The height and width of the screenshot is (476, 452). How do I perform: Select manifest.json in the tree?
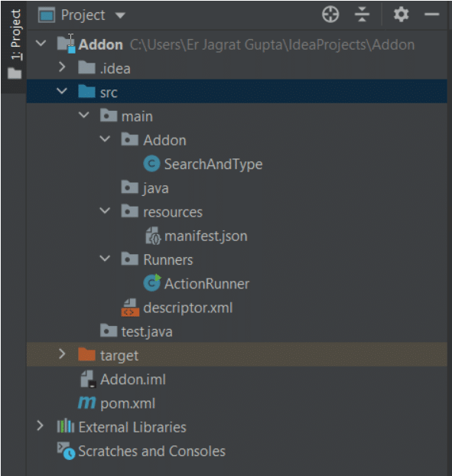click(206, 236)
